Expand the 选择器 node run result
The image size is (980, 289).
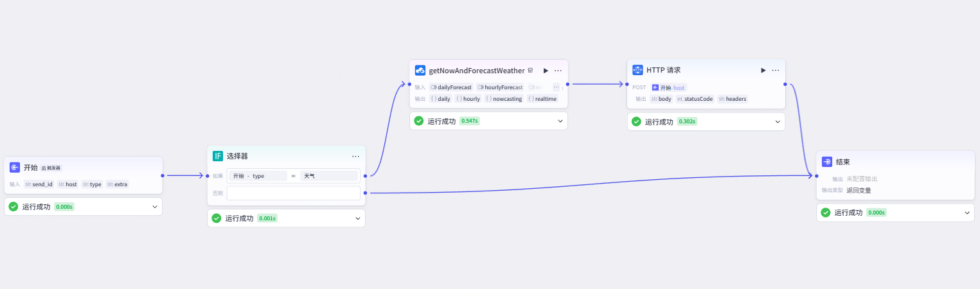pos(358,218)
